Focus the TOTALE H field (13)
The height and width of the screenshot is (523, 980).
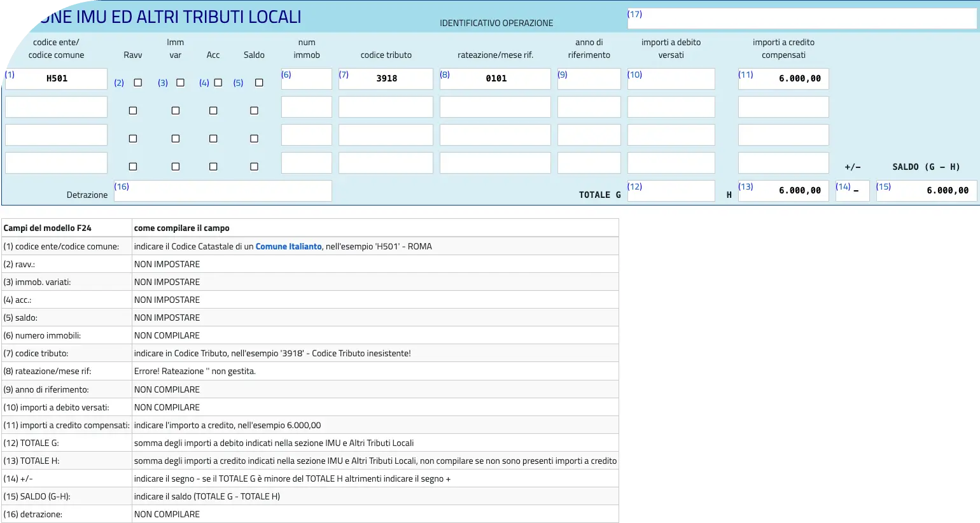(783, 191)
